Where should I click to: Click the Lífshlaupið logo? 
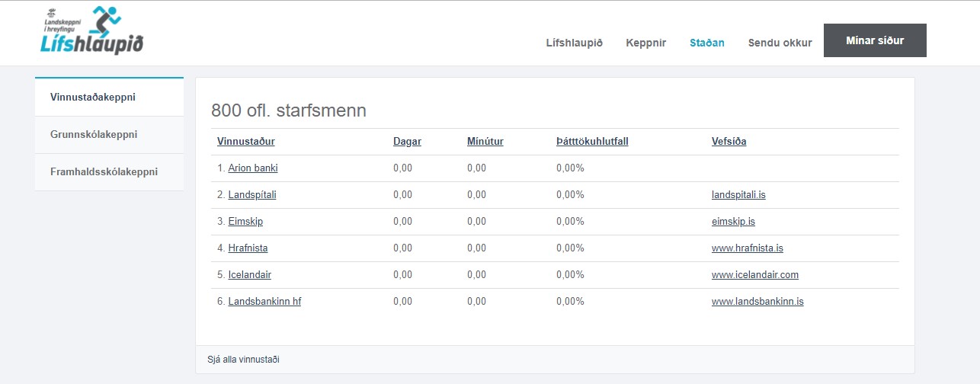(91, 31)
